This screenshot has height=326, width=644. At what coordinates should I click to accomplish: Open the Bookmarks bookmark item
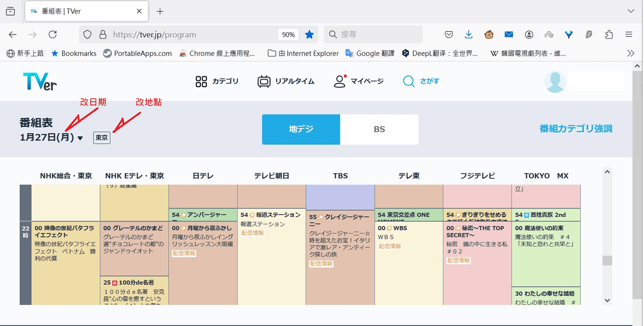click(73, 53)
